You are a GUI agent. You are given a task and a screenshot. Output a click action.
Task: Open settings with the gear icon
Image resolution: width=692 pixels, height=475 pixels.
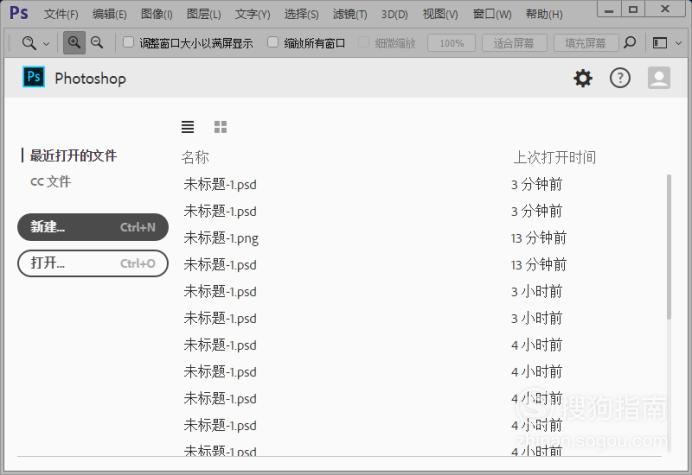(583, 78)
